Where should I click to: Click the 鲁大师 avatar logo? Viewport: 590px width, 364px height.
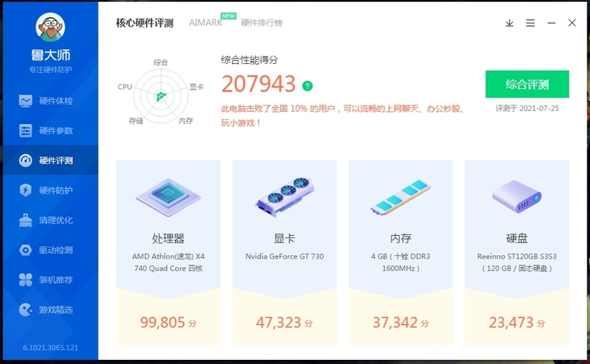50,27
